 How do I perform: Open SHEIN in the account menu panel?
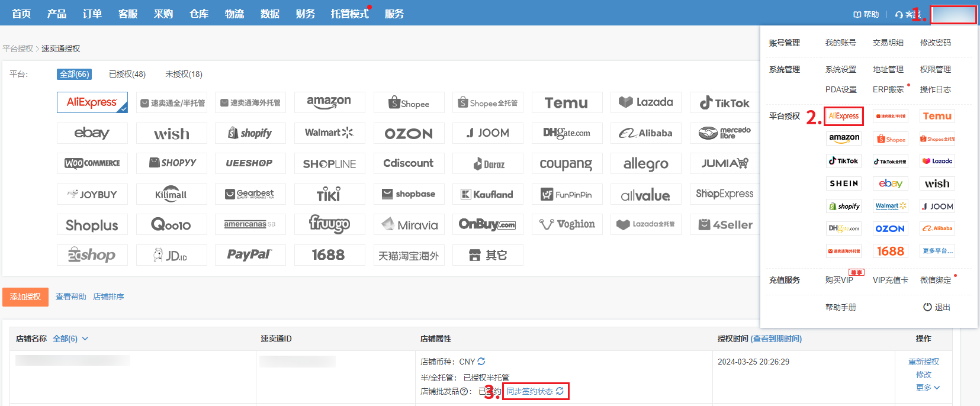coord(844,183)
